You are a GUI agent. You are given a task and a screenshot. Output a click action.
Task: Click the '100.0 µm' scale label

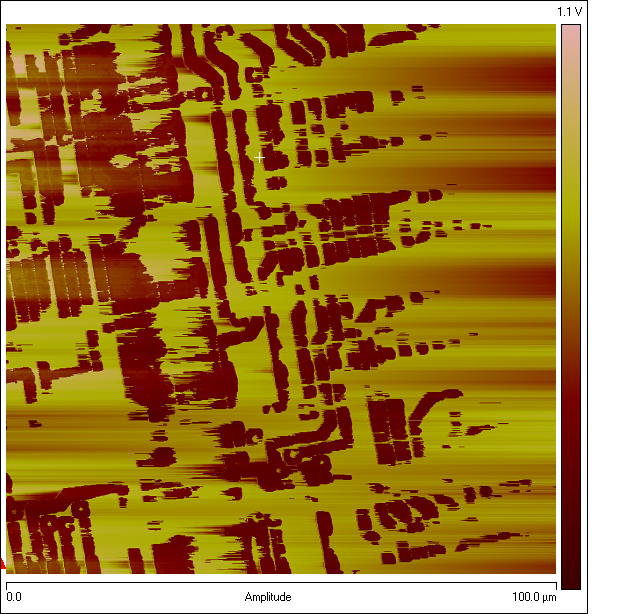(534, 597)
